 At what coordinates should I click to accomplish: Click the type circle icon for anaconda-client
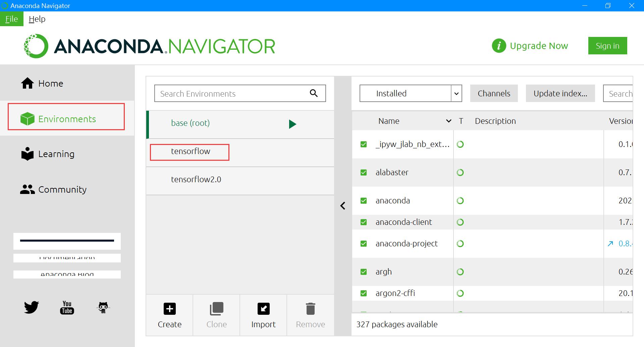point(461,222)
